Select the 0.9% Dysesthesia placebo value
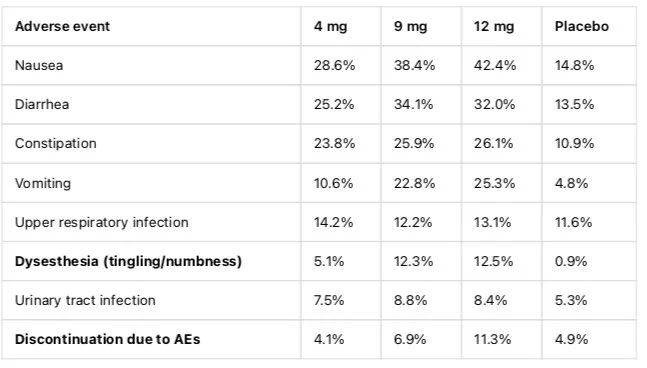The image size is (647, 368). pos(571,261)
